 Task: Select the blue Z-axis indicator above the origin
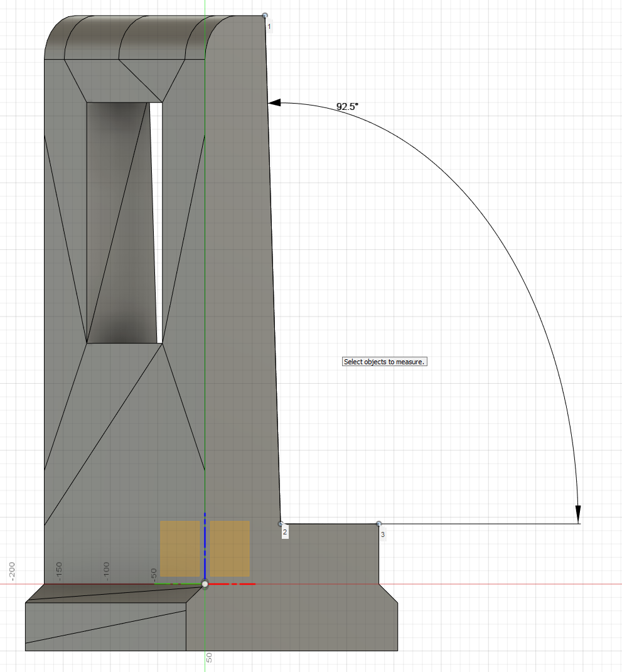point(205,546)
